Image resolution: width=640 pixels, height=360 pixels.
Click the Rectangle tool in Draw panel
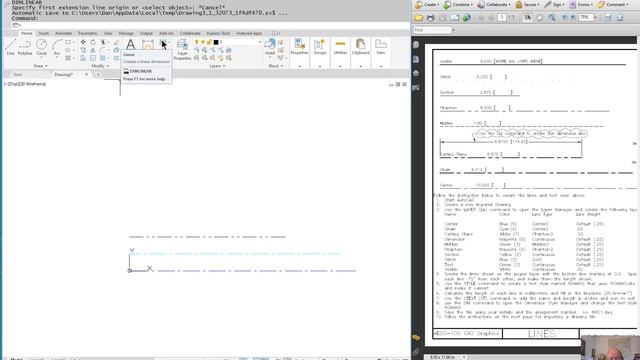(x=68, y=42)
